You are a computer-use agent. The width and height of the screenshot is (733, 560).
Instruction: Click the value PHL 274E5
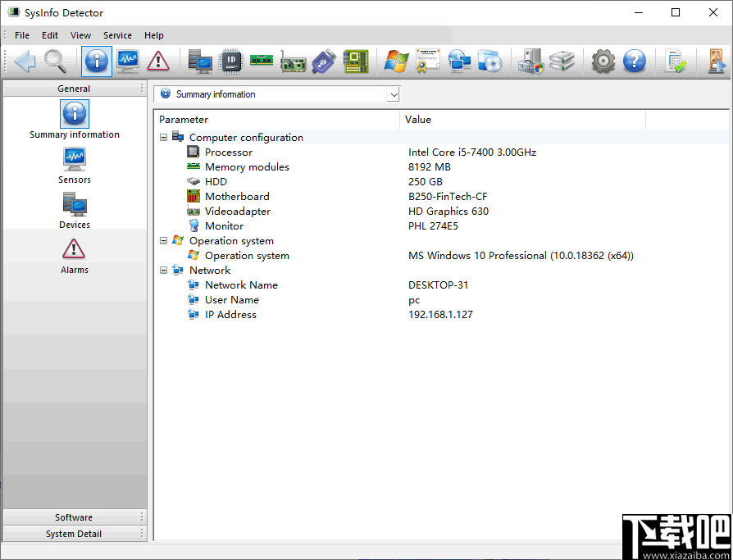coord(433,226)
